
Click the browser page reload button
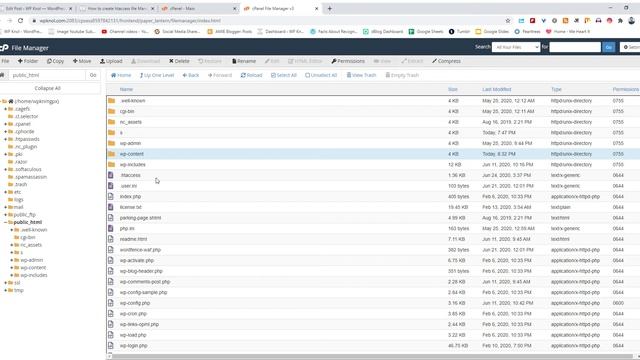pos(20,20)
